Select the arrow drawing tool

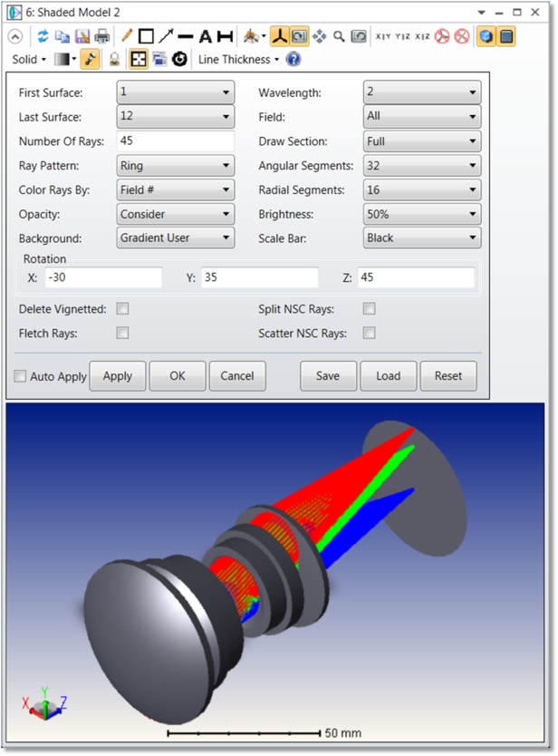tap(166, 36)
